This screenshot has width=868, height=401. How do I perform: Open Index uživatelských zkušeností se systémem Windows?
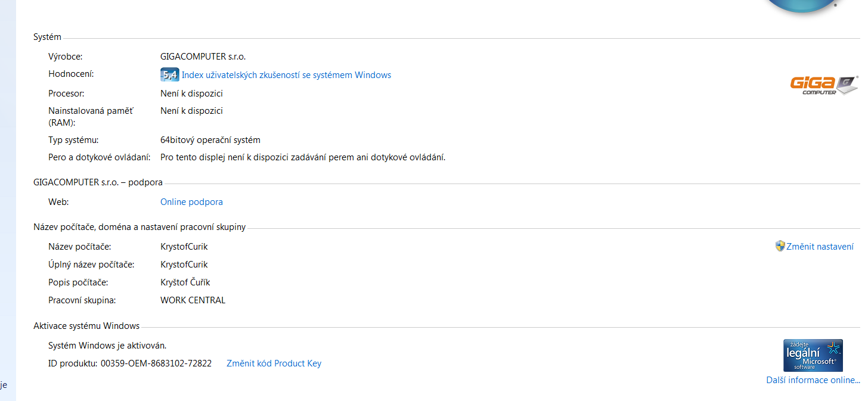[286, 75]
